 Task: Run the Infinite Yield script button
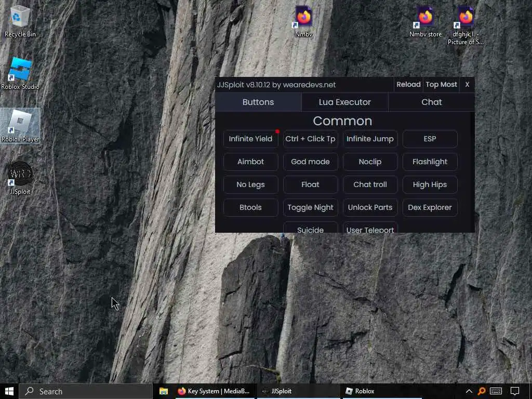pyautogui.click(x=250, y=139)
